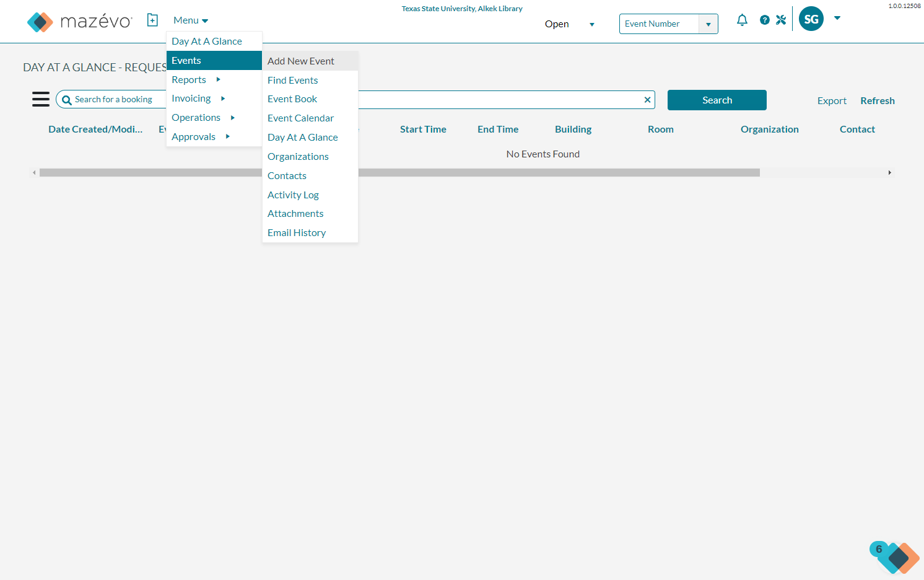924x580 pixels.
Task: Click the SG user avatar
Action: [811, 19]
